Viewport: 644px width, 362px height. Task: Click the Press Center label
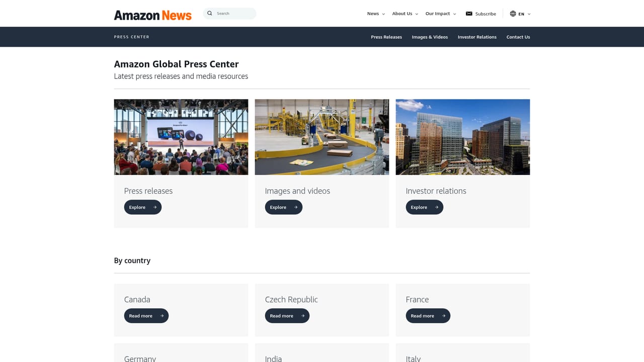tap(132, 37)
